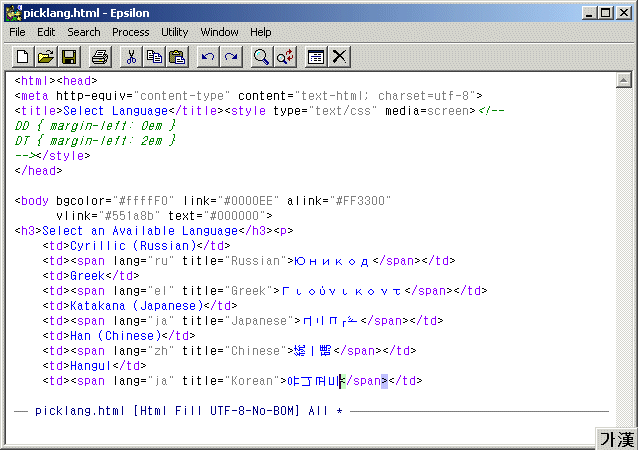638x450 pixels.
Task: Open the Search menu
Action: [x=84, y=32]
